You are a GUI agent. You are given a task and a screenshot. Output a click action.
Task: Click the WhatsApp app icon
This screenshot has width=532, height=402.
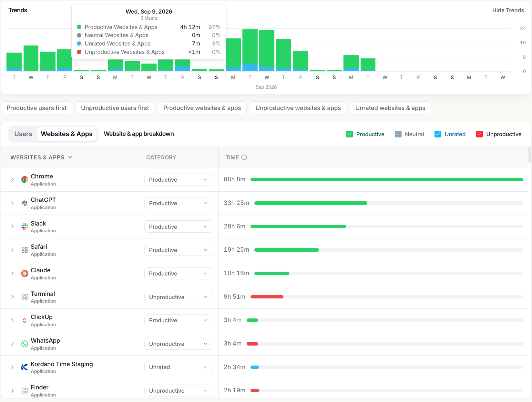pos(25,344)
